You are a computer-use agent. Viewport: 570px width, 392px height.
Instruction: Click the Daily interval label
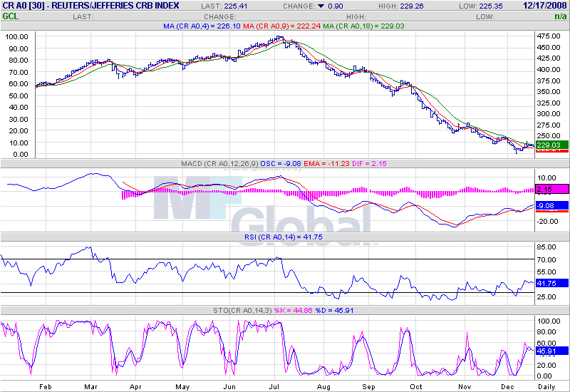tap(546, 386)
